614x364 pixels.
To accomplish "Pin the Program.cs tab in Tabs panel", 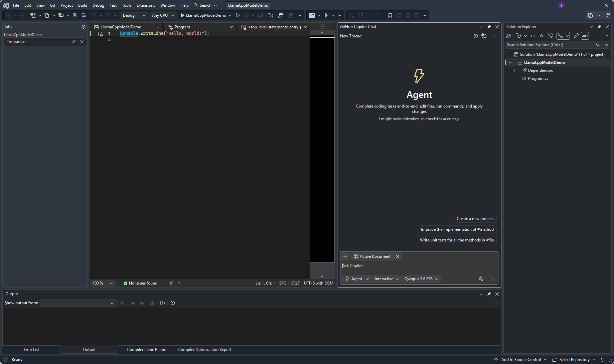I will pyautogui.click(x=74, y=42).
